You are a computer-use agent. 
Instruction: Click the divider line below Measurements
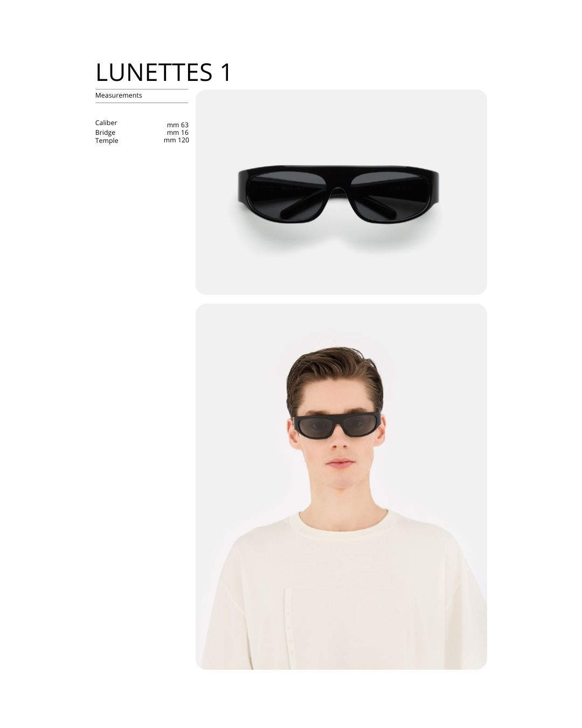pyautogui.click(x=142, y=103)
